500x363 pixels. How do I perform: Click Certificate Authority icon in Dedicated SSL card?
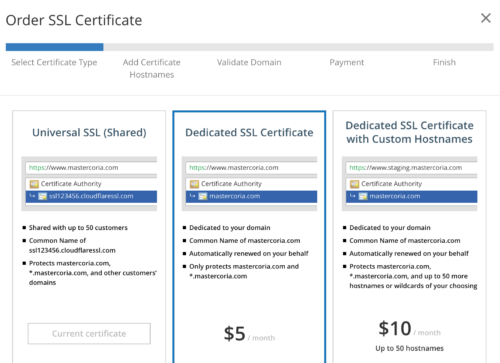click(194, 184)
